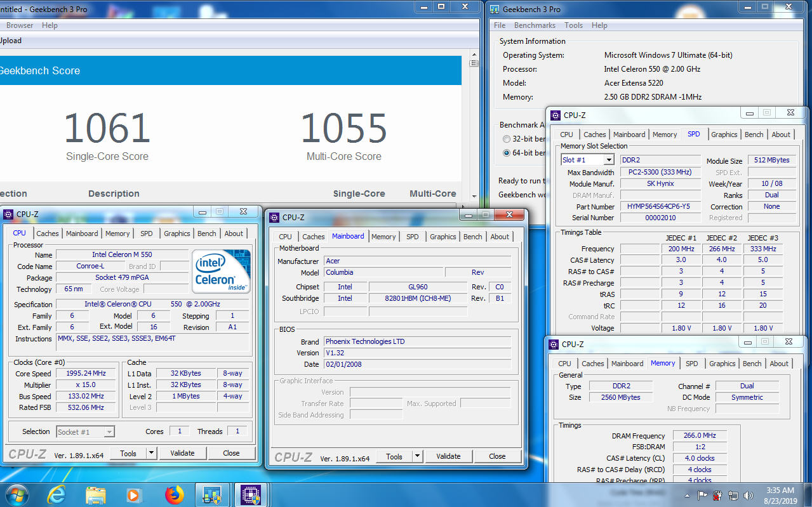Click Close button in CPU-Z Mainboard window

pyautogui.click(x=497, y=456)
